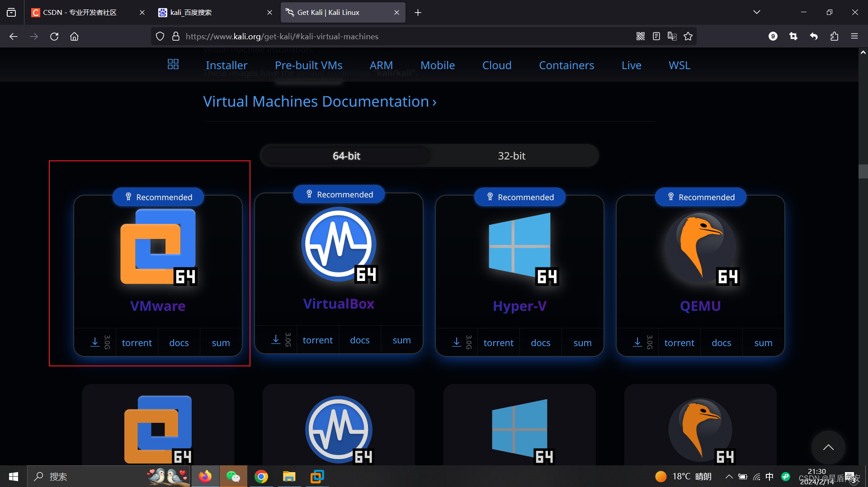Open Chrome from the taskbar
The image size is (868, 487).
[261, 477]
